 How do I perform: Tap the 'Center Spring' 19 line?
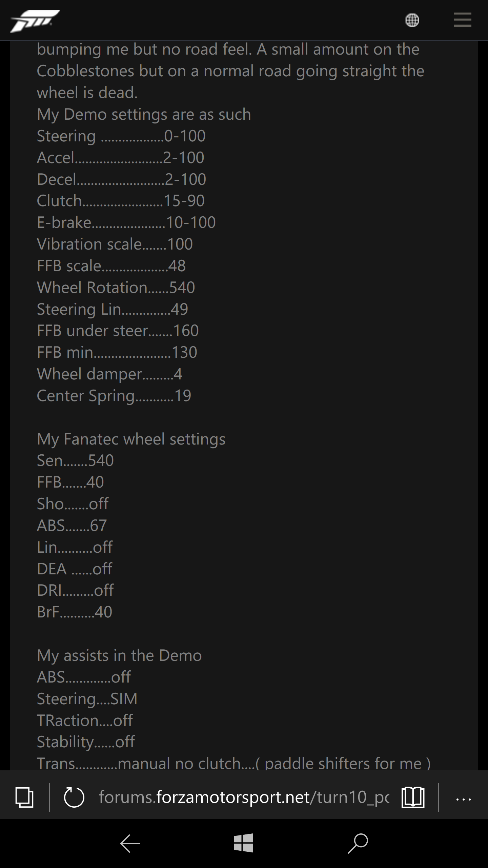click(x=114, y=396)
